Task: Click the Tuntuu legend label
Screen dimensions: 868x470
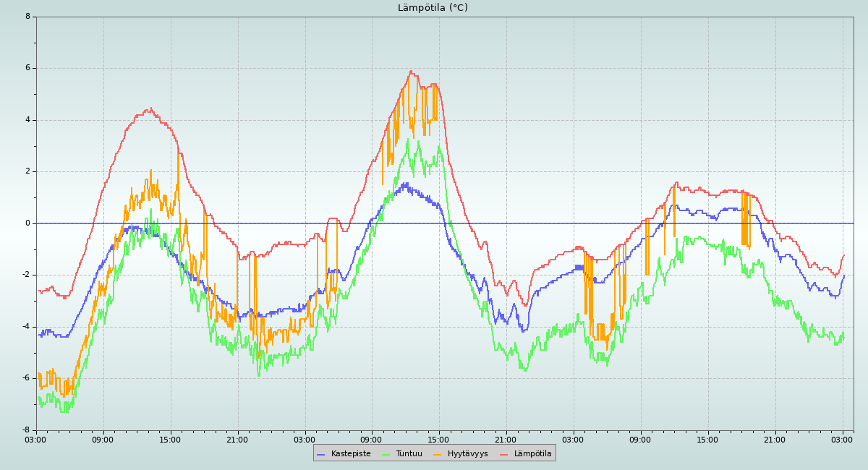Action: (409, 453)
